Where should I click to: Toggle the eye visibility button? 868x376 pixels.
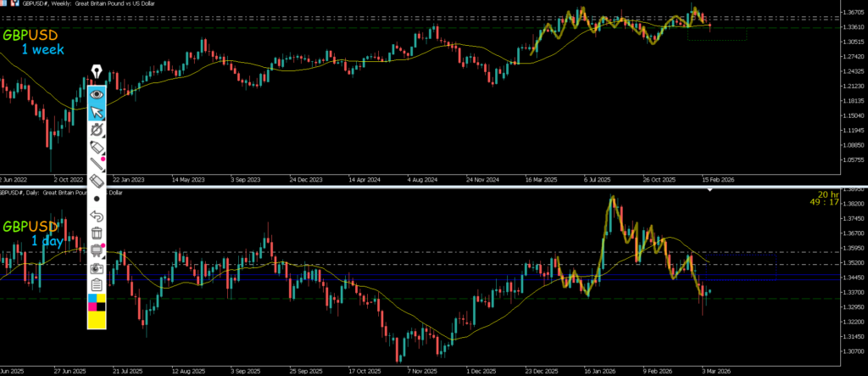[x=97, y=93]
